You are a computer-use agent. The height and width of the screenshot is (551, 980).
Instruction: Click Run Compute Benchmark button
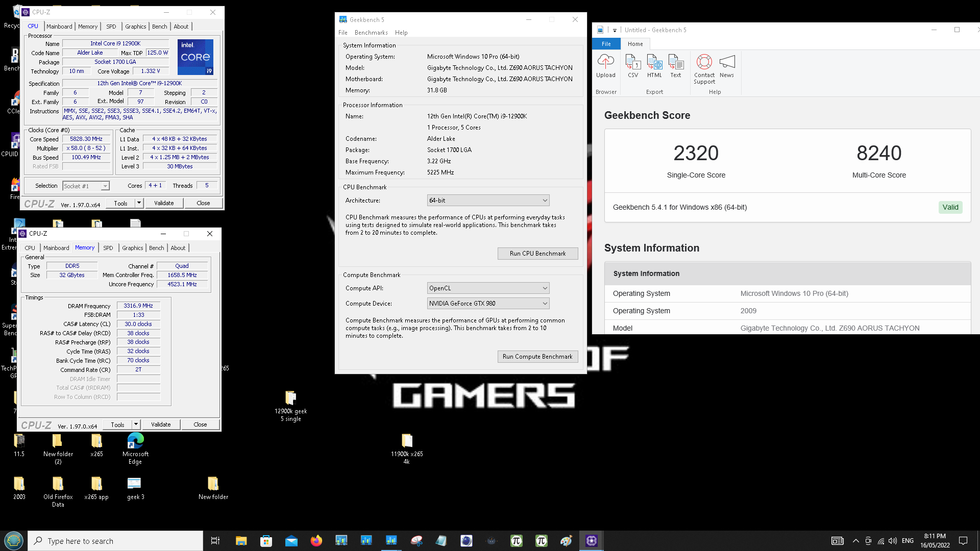538,357
